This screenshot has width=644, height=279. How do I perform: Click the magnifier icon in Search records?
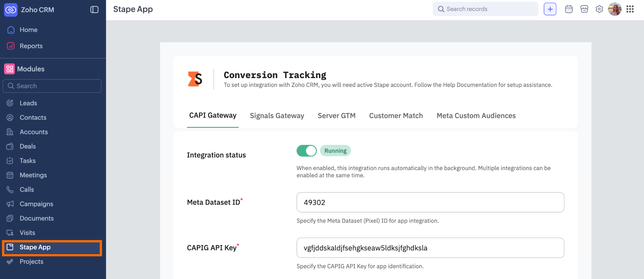pos(441,9)
